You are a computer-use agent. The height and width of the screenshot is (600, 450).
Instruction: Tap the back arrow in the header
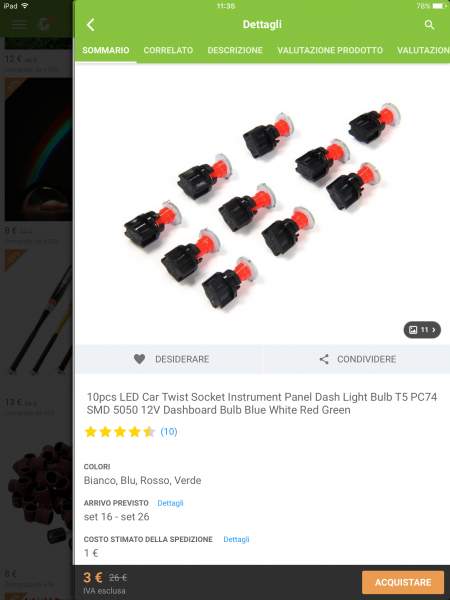click(91, 25)
